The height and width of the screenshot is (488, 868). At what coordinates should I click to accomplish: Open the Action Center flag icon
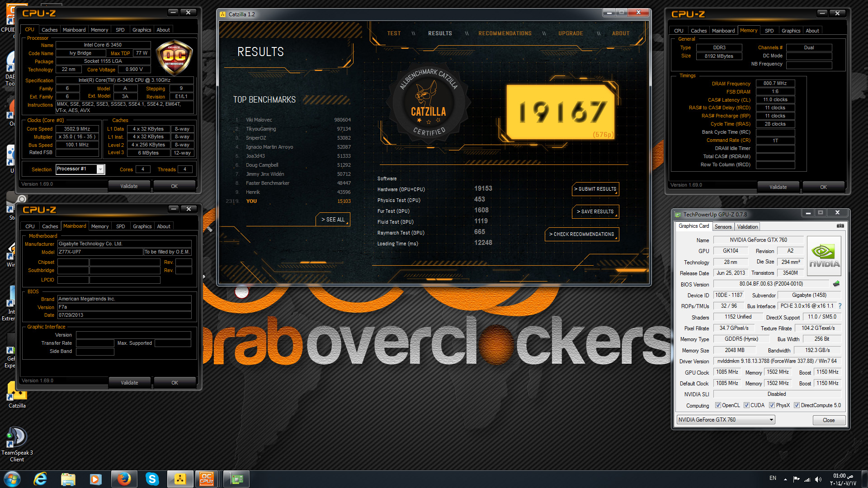[x=796, y=479]
